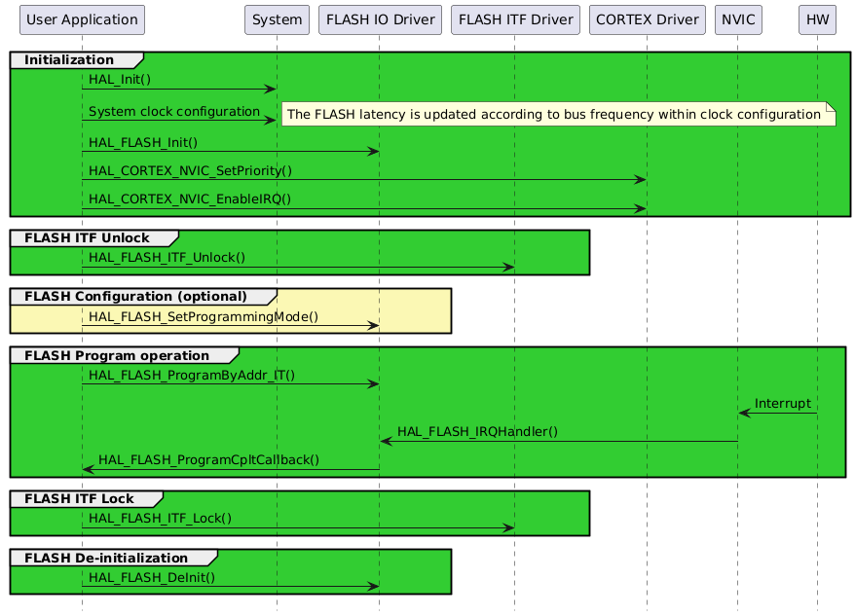Screen dimensions: 855x616
Task: Click the HAL_FLASH_IRQHandler() message
Action: [x=478, y=432]
